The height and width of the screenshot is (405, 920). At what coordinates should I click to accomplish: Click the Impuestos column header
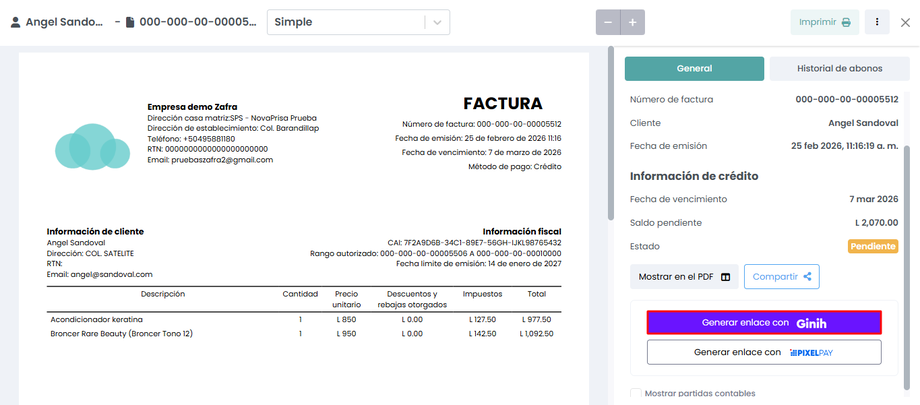(x=482, y=294)
